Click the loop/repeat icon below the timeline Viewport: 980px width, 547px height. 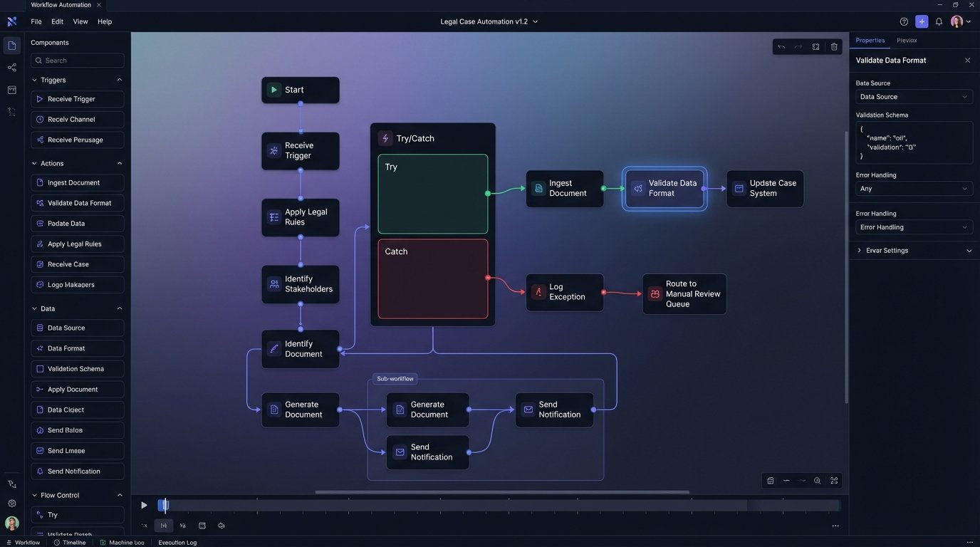(x=221, y=526)
